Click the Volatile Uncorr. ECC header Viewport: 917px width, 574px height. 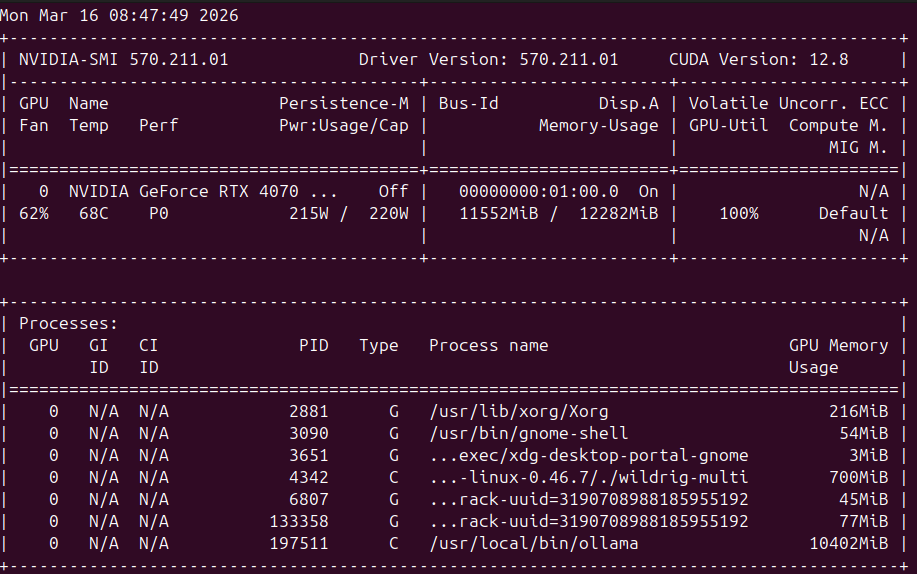[x=788, y=104]
